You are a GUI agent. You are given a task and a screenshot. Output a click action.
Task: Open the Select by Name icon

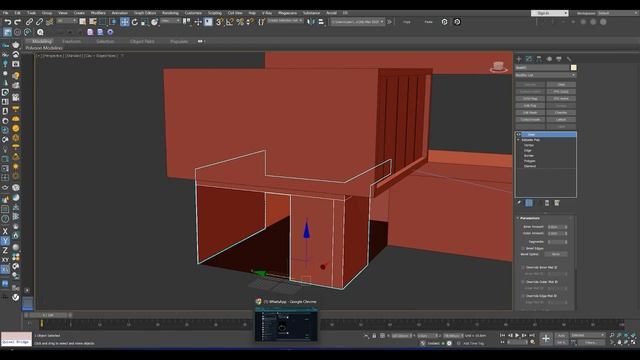[93, 22]
